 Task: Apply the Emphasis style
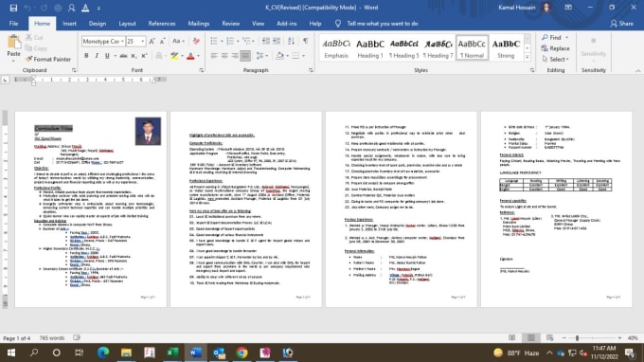[x=336, y=48]
